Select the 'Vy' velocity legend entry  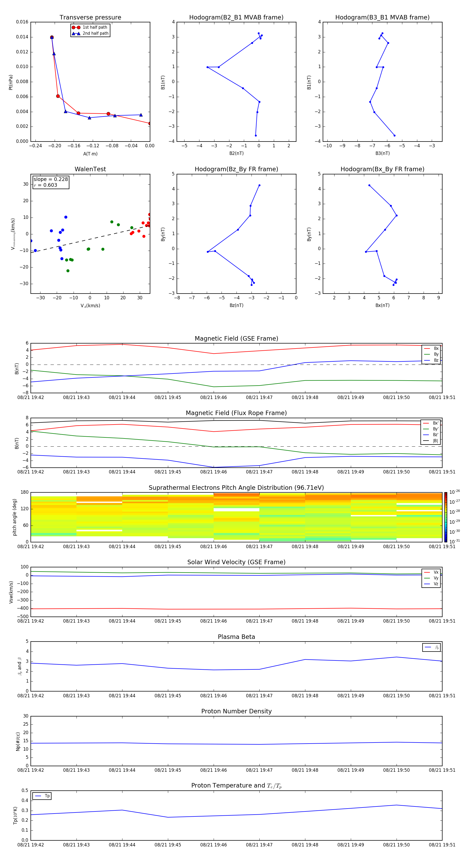431,578
